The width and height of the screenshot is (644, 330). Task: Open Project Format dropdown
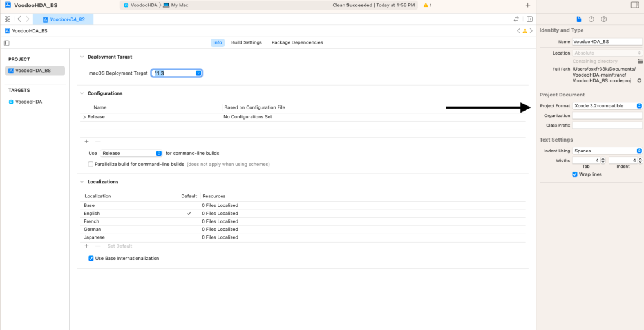607,106
